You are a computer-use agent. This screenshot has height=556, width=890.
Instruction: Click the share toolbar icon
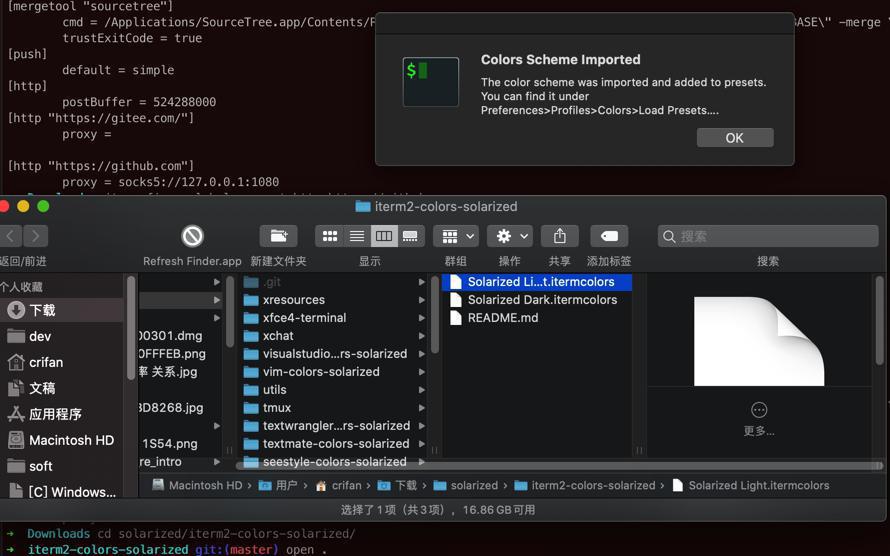[x=560, y=236]
